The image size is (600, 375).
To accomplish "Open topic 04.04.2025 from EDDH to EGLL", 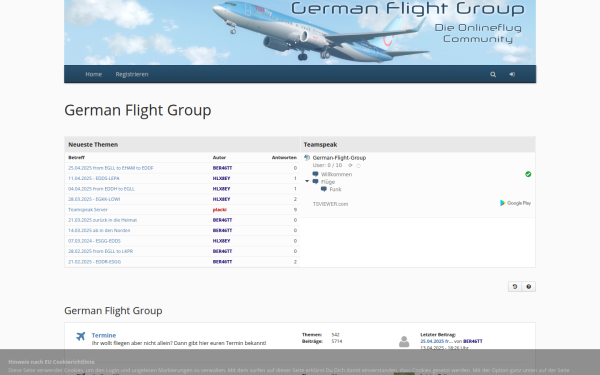I will [x=101, y=189].
